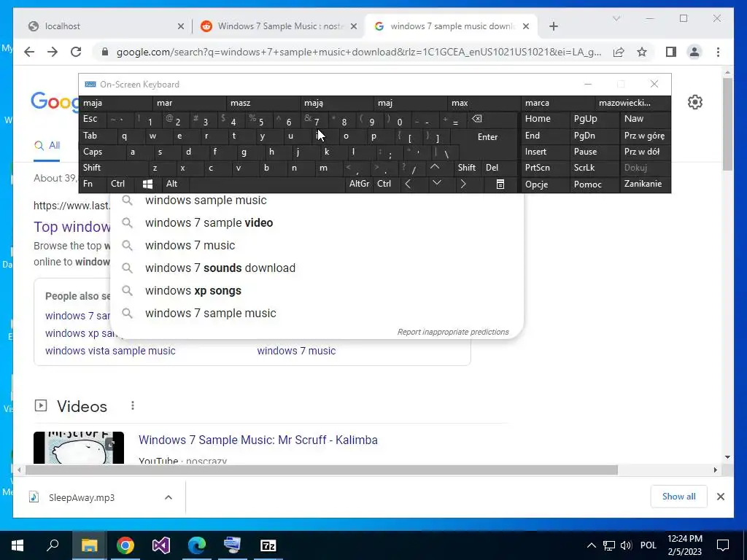Tap the context menu key on keyboard
The image size is (747, 560).
pos(500,184)
